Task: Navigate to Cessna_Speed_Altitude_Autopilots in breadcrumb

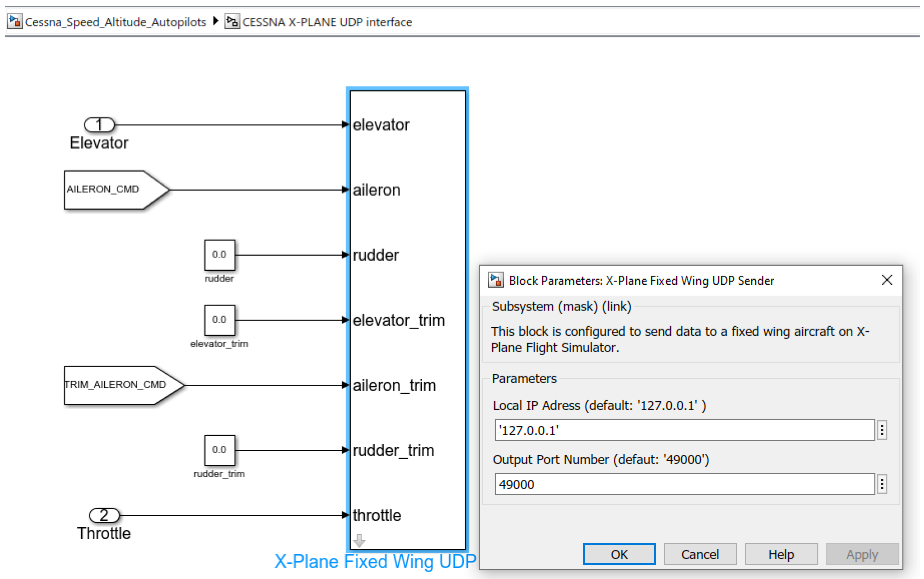Action: pyautogui.click(x=115, y=22)
